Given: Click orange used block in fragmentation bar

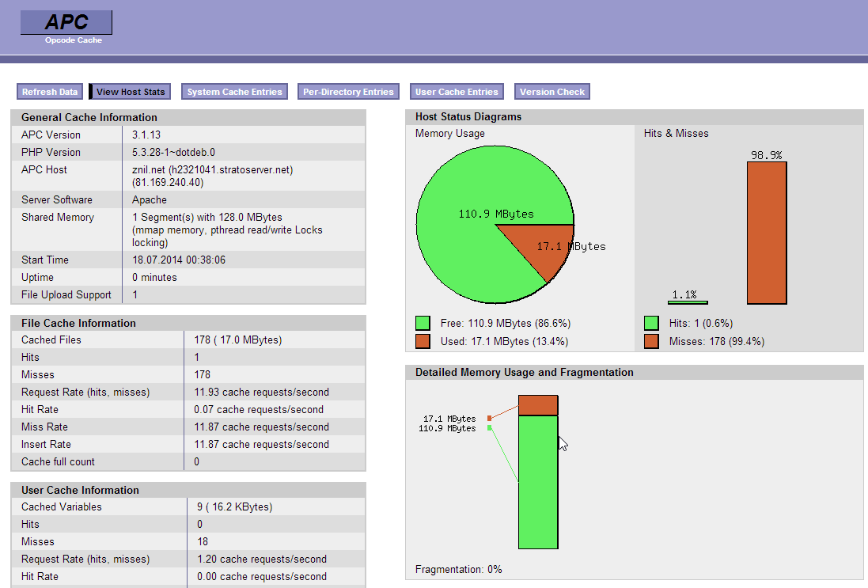Looking at the screenshot, I should tap(538, 405).
